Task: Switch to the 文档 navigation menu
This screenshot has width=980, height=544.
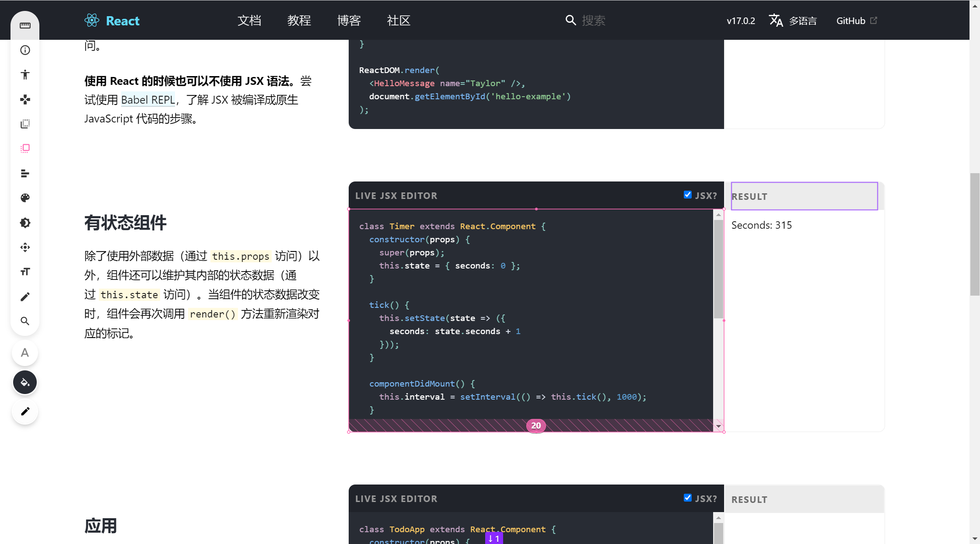Action: tap(249, 20)
